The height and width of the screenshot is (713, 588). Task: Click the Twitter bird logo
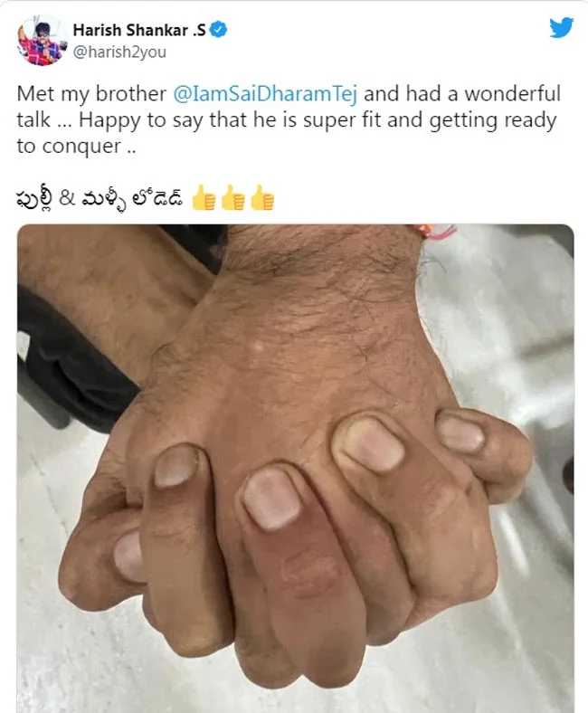coord(561,28)
